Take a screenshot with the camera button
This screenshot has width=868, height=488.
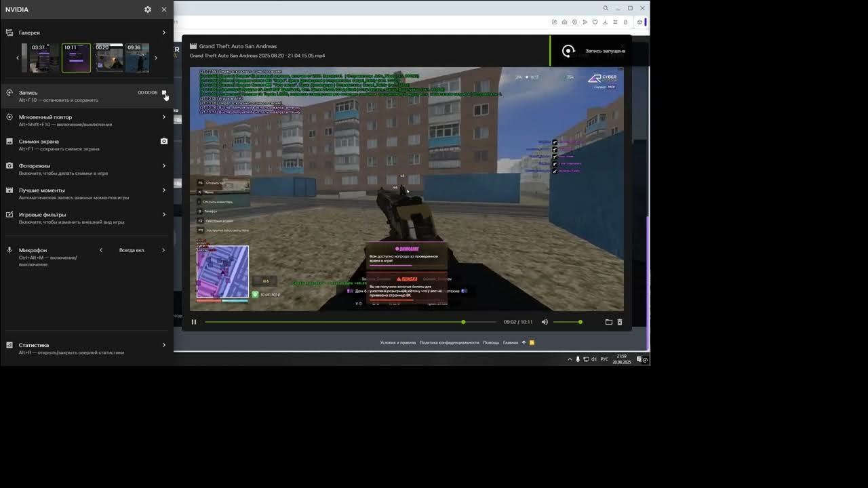[x=163, y=142]
